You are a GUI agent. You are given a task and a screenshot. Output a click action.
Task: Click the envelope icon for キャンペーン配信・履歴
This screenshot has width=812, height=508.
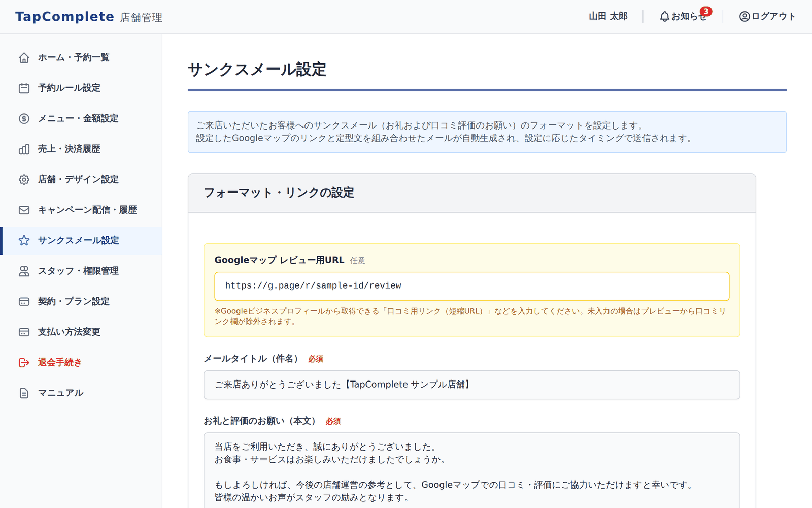click(24, 210)
